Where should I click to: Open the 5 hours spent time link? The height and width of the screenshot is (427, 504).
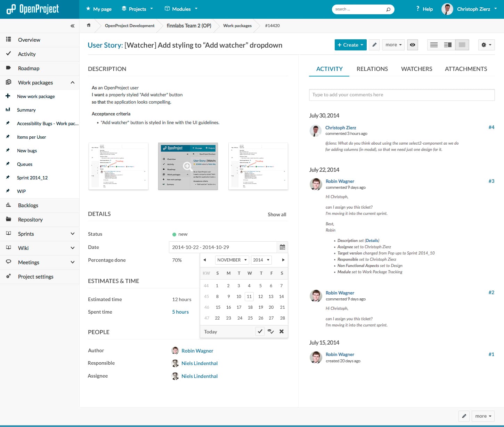180,312
